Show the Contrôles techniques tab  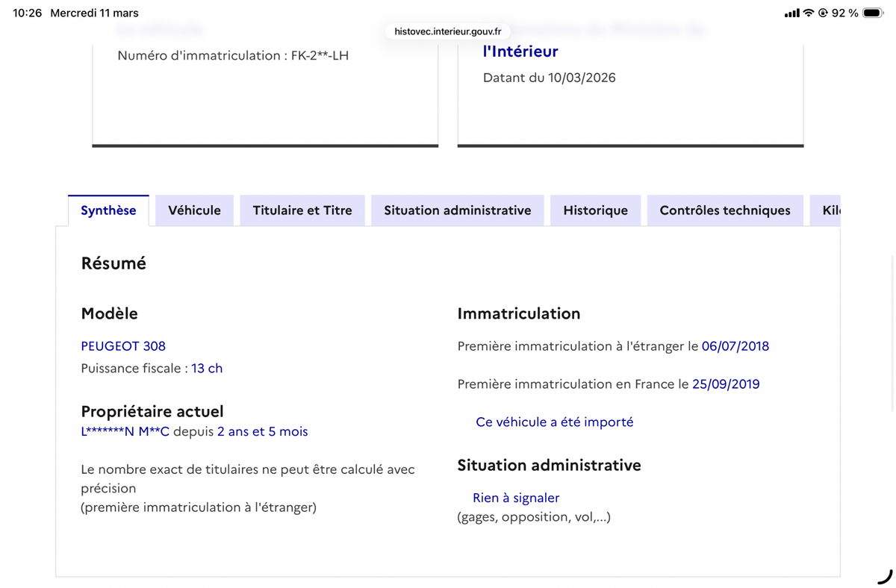[x=724, y=210]
